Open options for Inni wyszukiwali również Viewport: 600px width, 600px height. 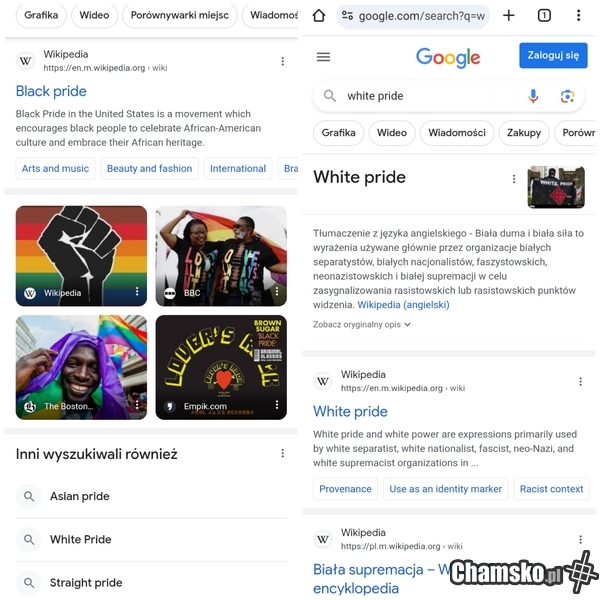(x=282, y=453)
